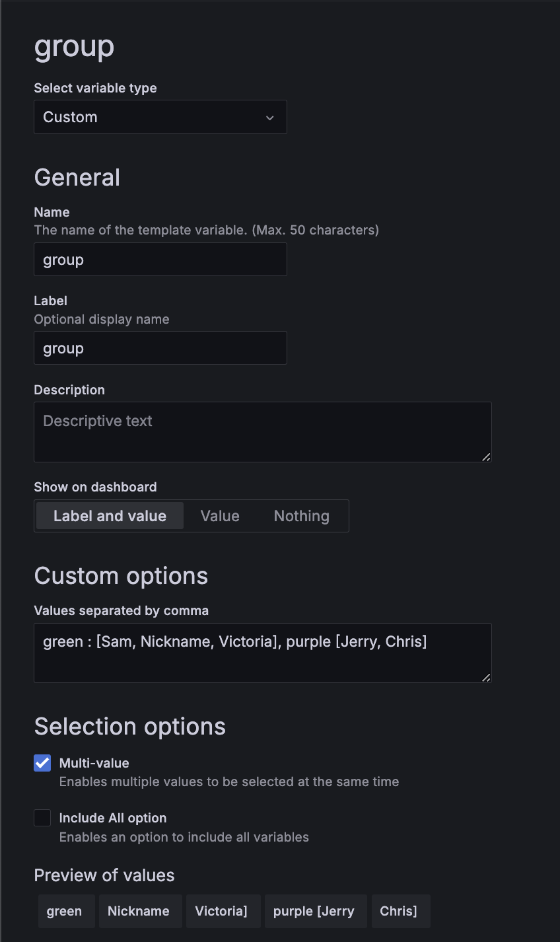Click the Nickname preview value chip

pyautogui.click(x=139, y=911)
